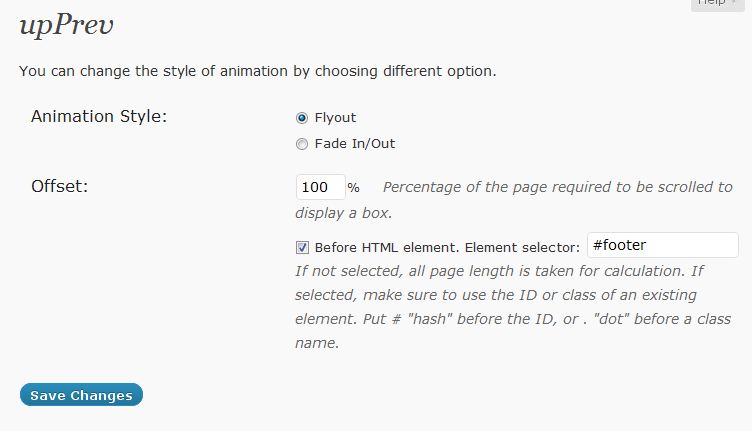Image resolution: width=752 pixels, height=431 pixels.
Task: Click the Offset label
Action: (60, 186)
